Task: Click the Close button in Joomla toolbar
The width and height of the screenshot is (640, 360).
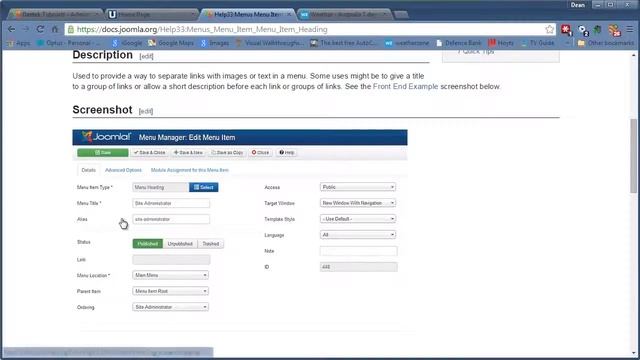Action: point(260,153)
